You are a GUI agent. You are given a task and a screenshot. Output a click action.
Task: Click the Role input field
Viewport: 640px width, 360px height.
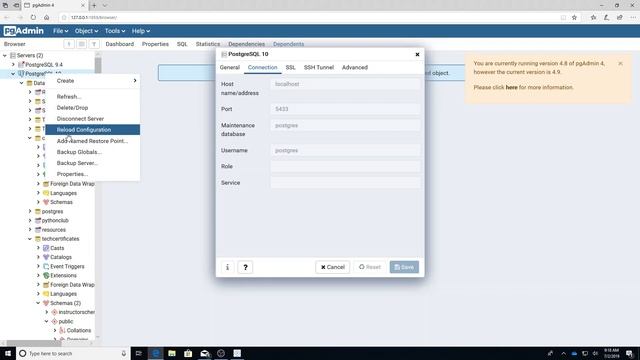click(x=345, y=166)
